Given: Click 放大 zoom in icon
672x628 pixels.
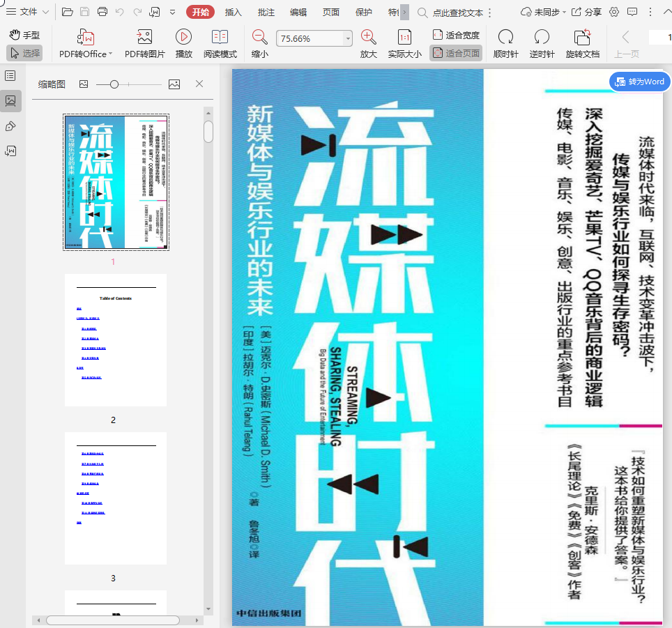Looking at the screenshot, I should click(x=369, y=44).
